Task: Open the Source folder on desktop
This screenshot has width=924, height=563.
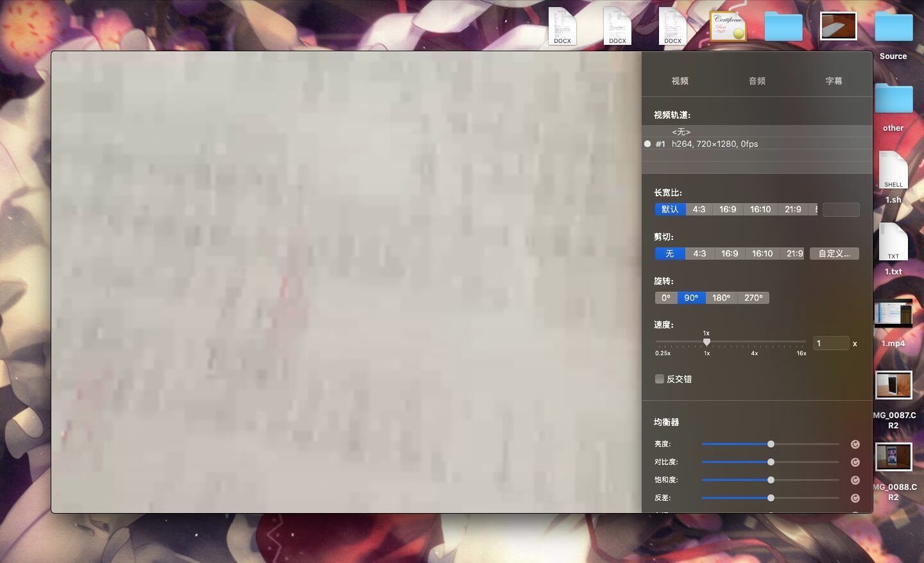Action: click(893, 28)
